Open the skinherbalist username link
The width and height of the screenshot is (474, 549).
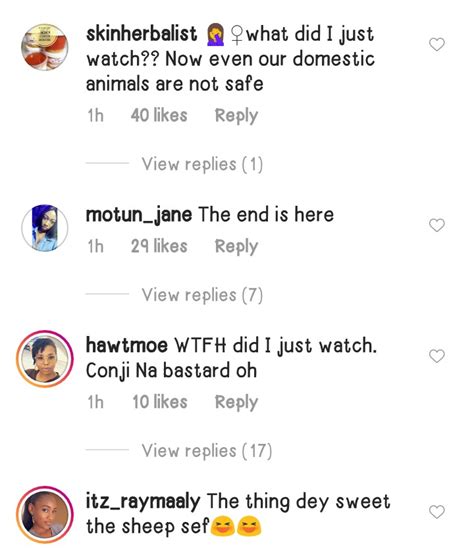(141, 34)
